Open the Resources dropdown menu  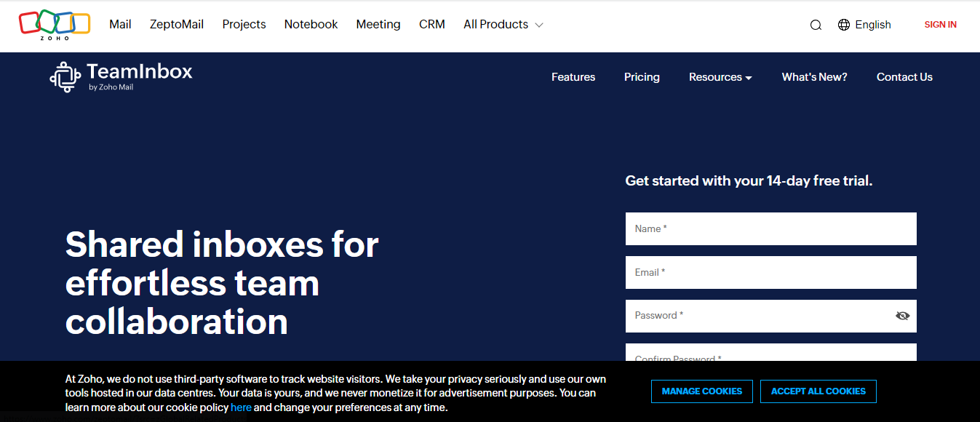click(720, 77)
